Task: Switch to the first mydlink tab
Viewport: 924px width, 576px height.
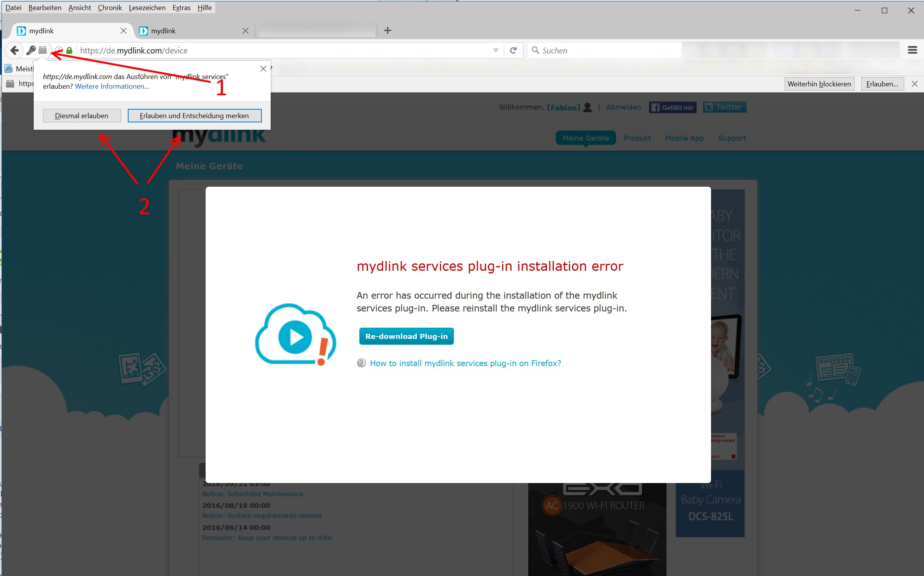Action: click(72, 31)
